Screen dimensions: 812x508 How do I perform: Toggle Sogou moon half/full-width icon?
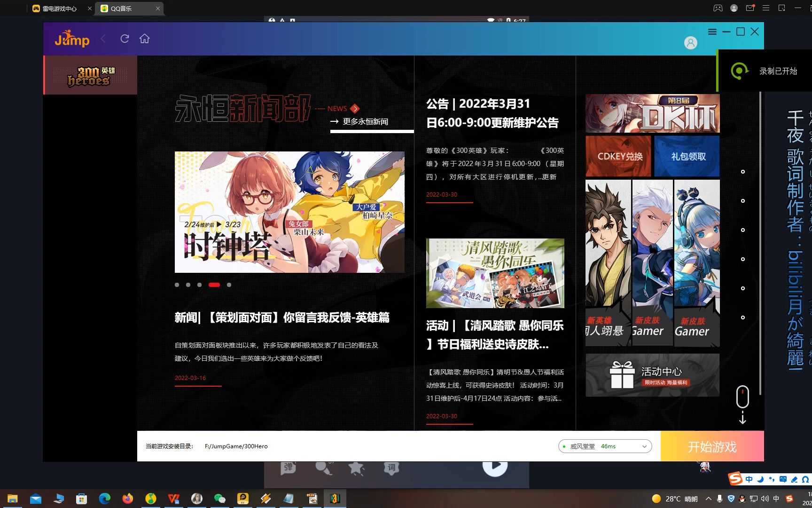pos(760,479)
